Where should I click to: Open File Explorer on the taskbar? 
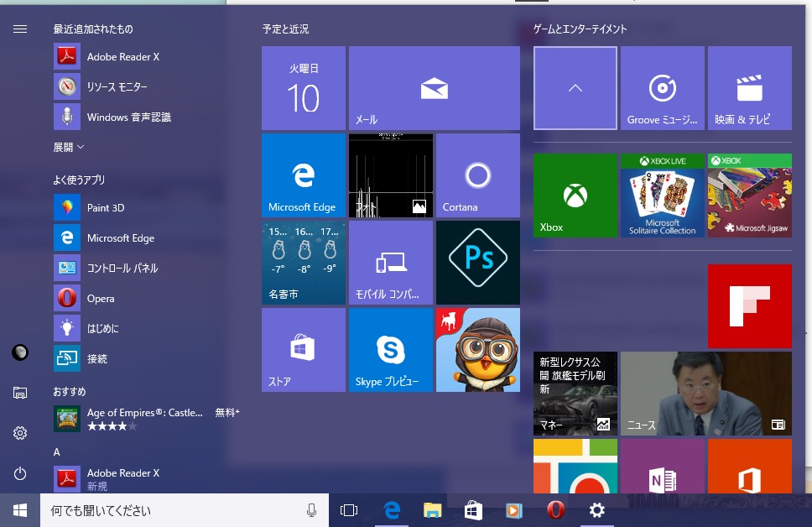coord(432,510)
